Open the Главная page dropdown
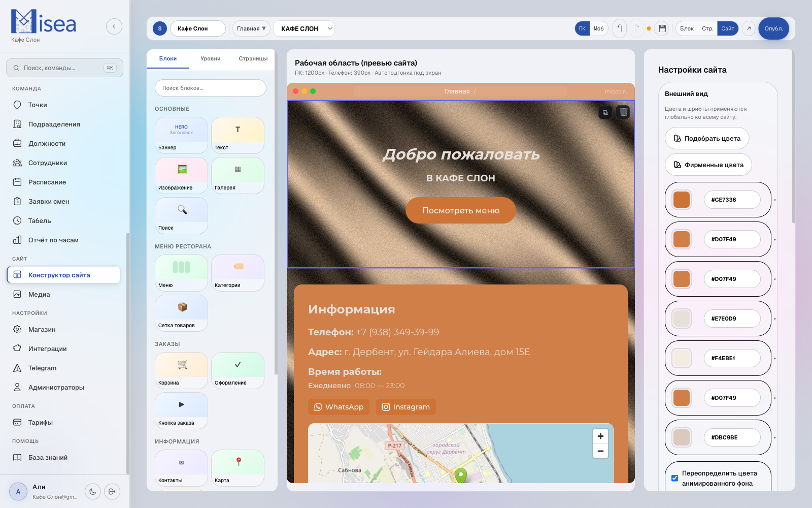The width and height of the screenshot is (812, 508). (x=251, y=28)
